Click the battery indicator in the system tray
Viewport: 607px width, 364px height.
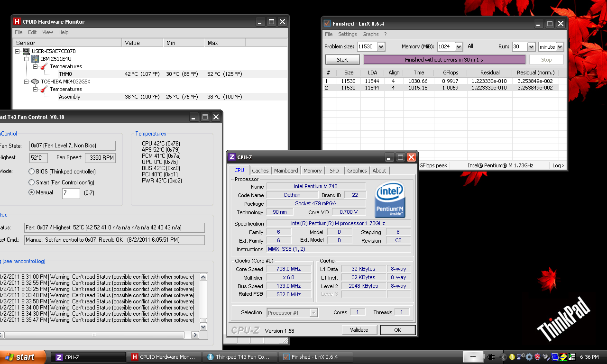pos(473,357)
